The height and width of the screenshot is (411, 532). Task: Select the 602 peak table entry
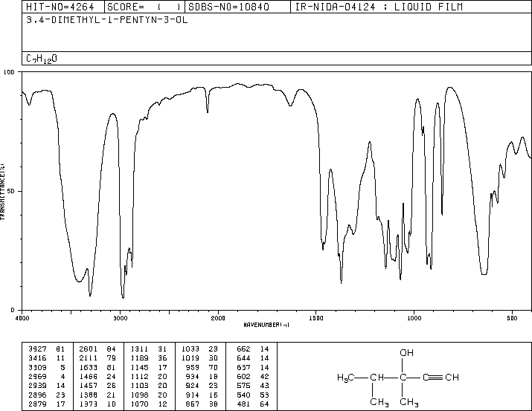click(x=253, y=376)
